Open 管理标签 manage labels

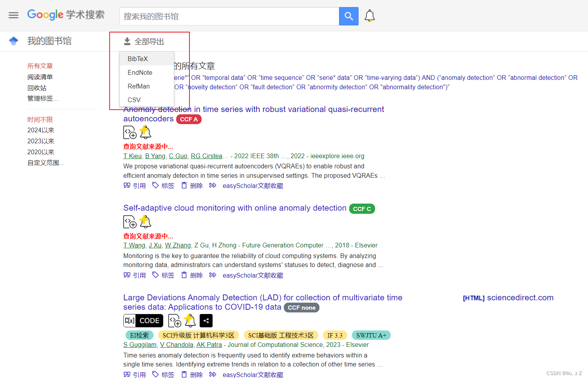(43, 98)
